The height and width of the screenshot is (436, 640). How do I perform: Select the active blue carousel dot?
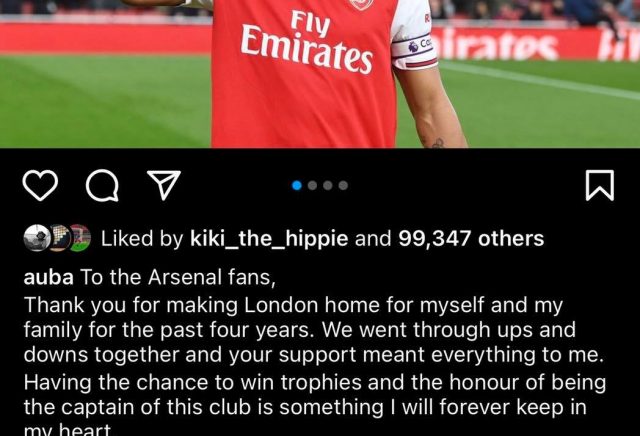297,185
